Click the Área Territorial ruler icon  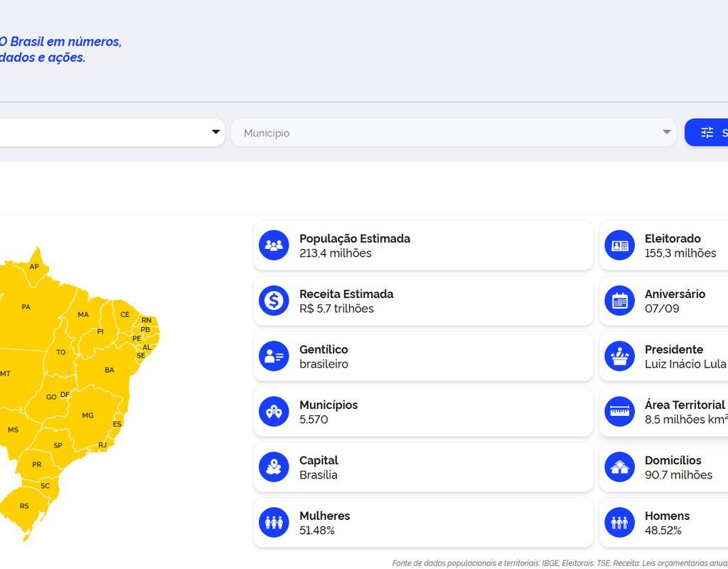pyautogui.click(x=619, y=412)
